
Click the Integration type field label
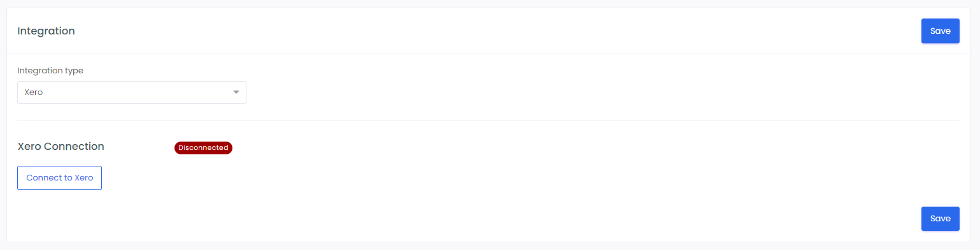pyautogui.click(x=50, y=70)
